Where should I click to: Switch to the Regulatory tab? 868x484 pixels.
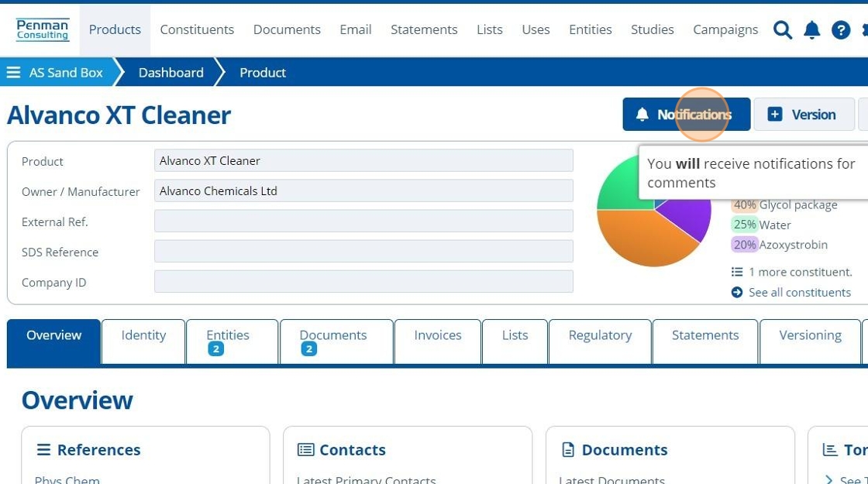pyautogui.click(x=600, y=342)
